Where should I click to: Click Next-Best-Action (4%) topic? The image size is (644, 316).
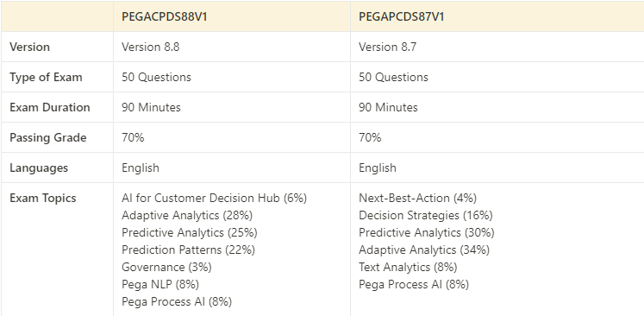coord(418,198)
